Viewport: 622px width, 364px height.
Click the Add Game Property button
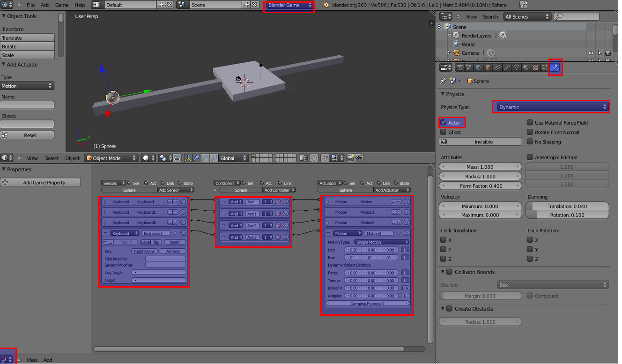pyautogui.click(x=41, y=182)
